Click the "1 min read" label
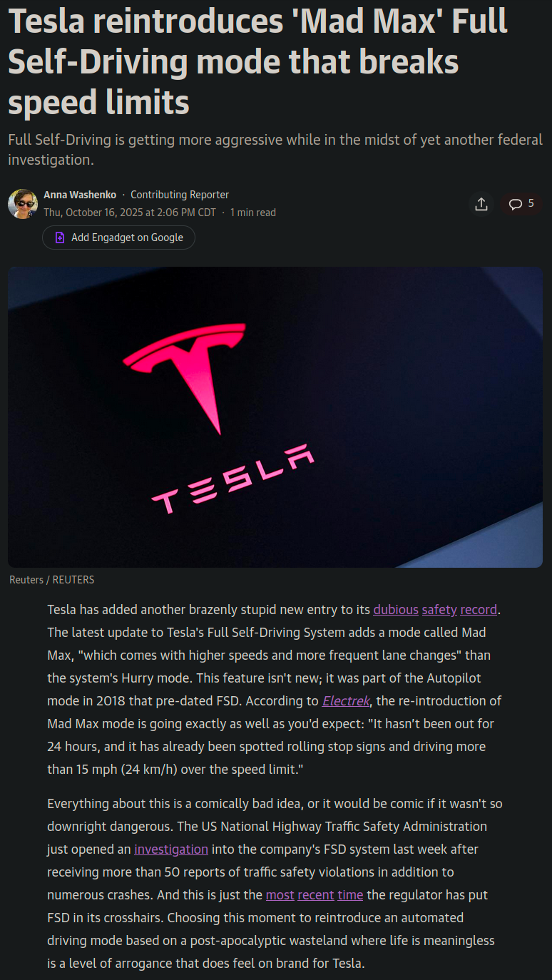This screenshot has height=980, width=552. click(253, 213)
